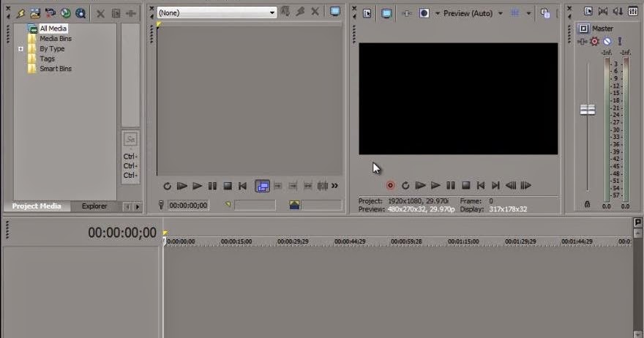Toggle Trimmer Enable Timeline Overwrite icon
This screenshot has width=644, height=338.
click(263, 186)
